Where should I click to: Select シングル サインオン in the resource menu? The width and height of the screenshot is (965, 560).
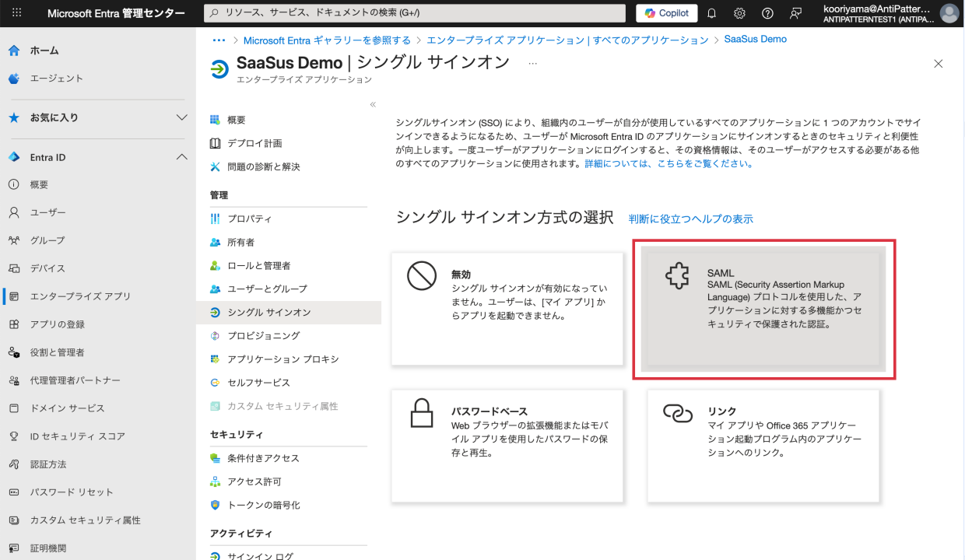pyautogui.click(x=289, y=312)
